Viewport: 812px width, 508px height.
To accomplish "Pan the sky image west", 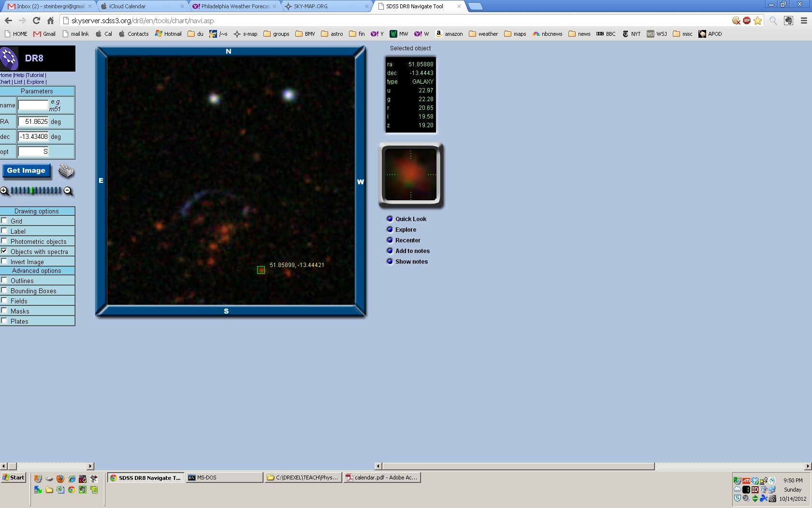I will tap(361, 182).
